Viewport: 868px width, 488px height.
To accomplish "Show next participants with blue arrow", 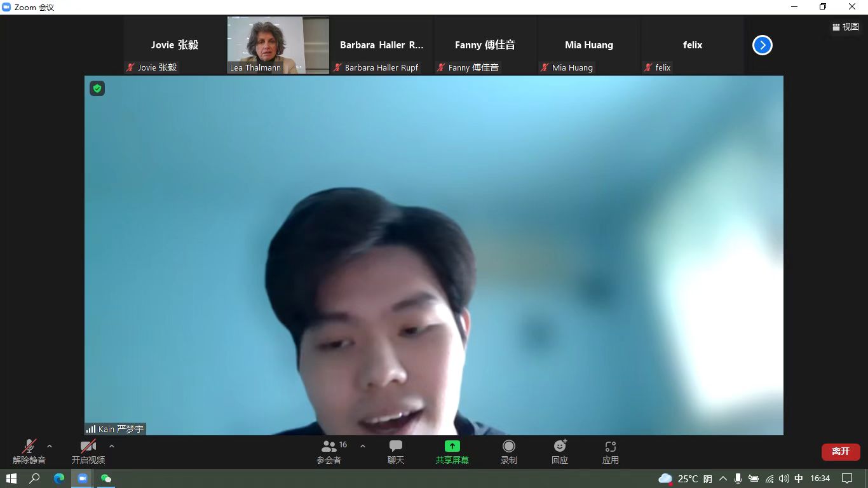I will [x=762, y=45].
